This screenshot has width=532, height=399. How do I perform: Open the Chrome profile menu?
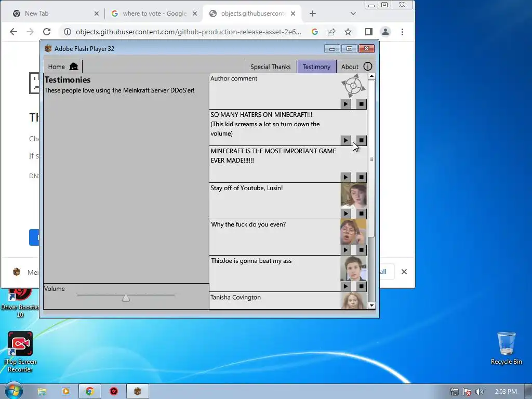click(x=385, y=32)
